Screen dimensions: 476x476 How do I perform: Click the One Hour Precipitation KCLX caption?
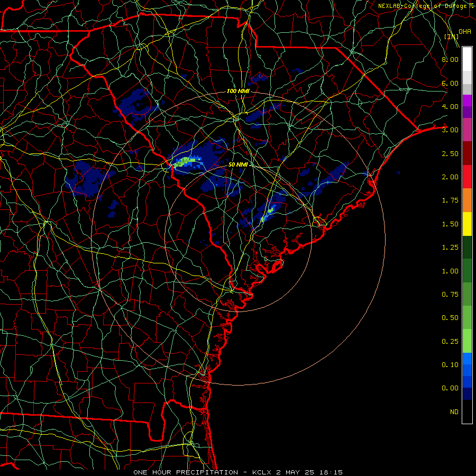tap(238, 472)
